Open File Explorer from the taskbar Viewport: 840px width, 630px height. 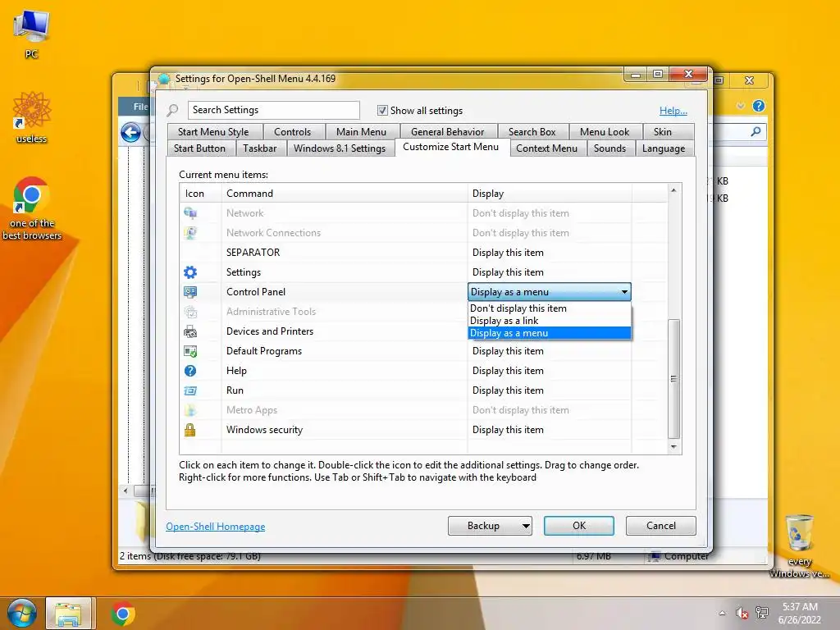[69, 614]
